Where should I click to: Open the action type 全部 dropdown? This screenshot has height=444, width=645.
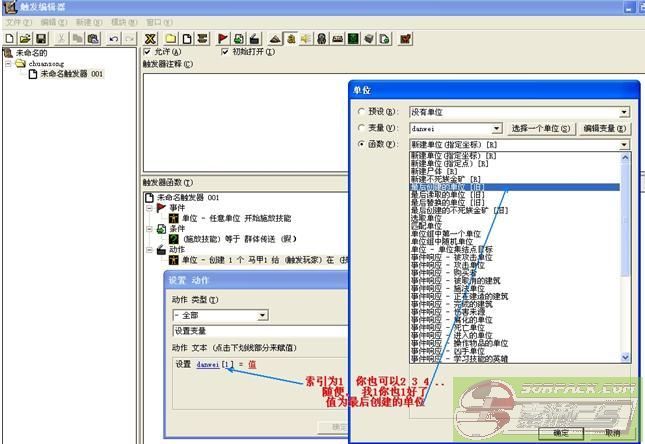(x=262, y=315)
